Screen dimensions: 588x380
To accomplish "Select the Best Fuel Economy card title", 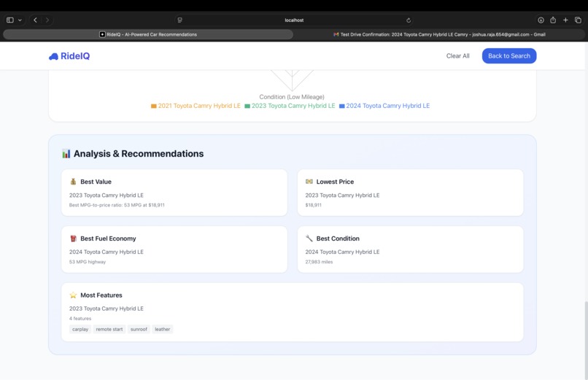I will (x=108, y=239).
